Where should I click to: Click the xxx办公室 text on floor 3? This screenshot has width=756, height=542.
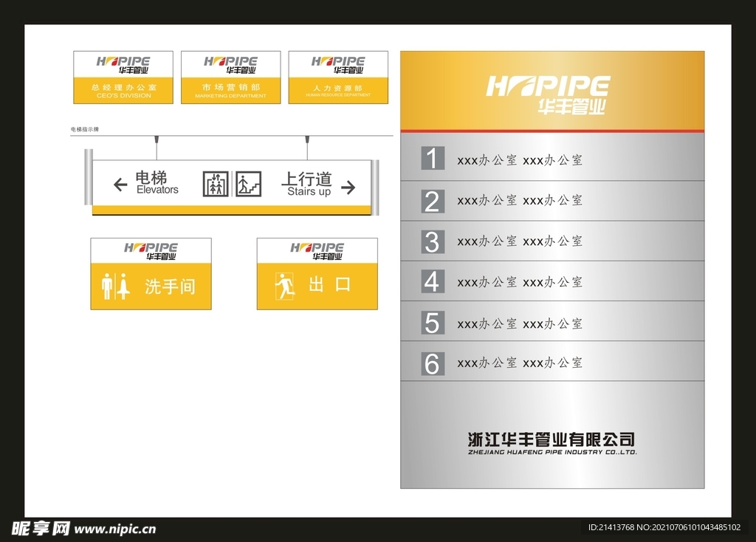(x=520, y=241)
